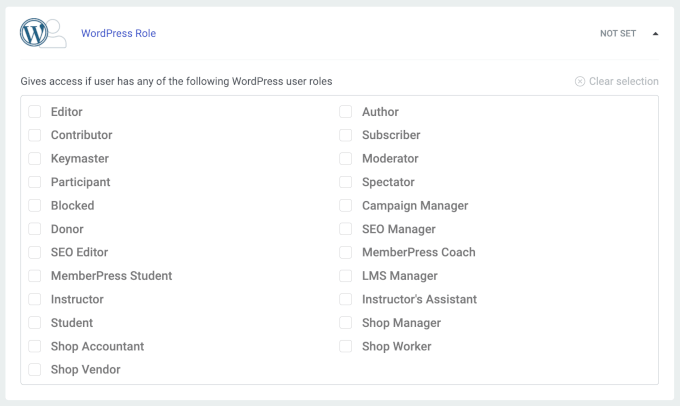Image resolution: width=680 pixels, height=406 pixels.
Task: Tick the Contributor checkbox
Action: tap(35, 135)
